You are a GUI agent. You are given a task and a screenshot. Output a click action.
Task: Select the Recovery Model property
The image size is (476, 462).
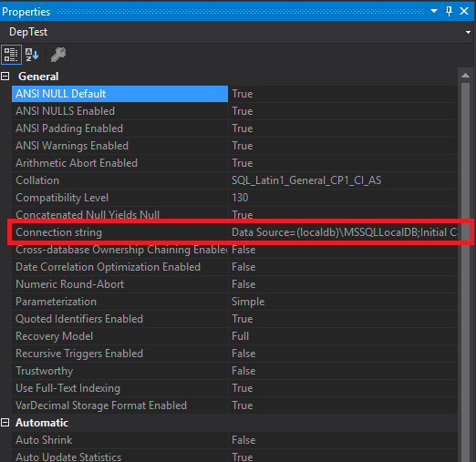tap(119, 336)
